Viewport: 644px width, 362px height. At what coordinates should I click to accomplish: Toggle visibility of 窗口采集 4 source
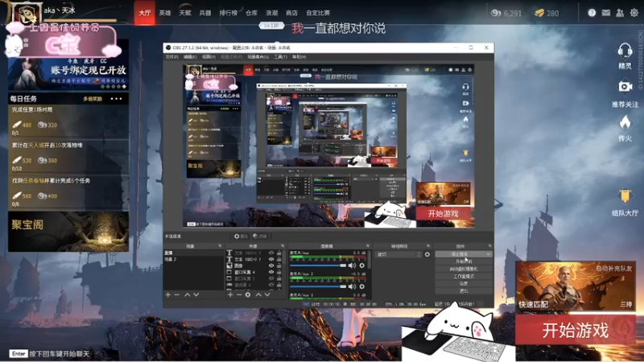pos(271,272)
